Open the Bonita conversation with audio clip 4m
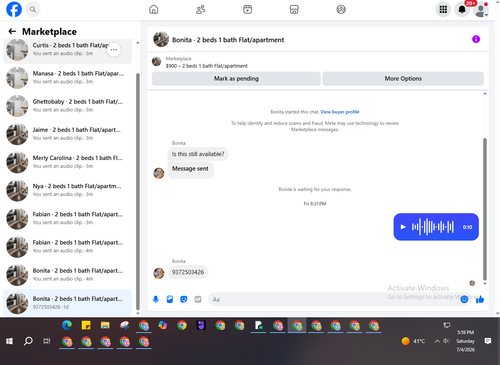Screen dimensions: 500x365 tap(67, 275)
